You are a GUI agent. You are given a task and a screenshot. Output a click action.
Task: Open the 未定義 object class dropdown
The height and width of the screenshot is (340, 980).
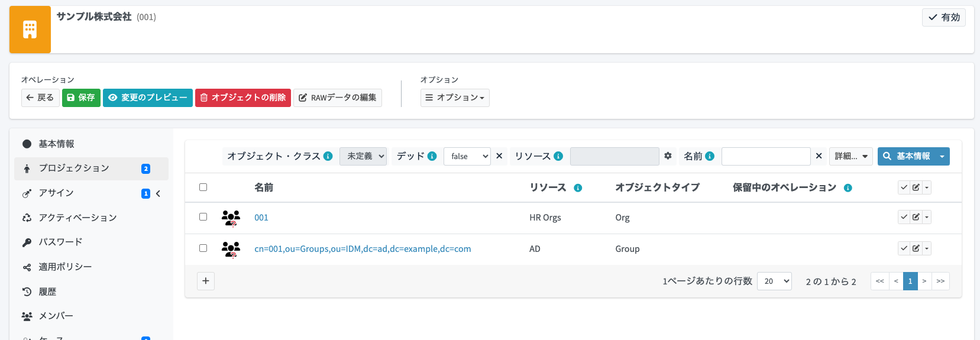click(x=363, y=156)
